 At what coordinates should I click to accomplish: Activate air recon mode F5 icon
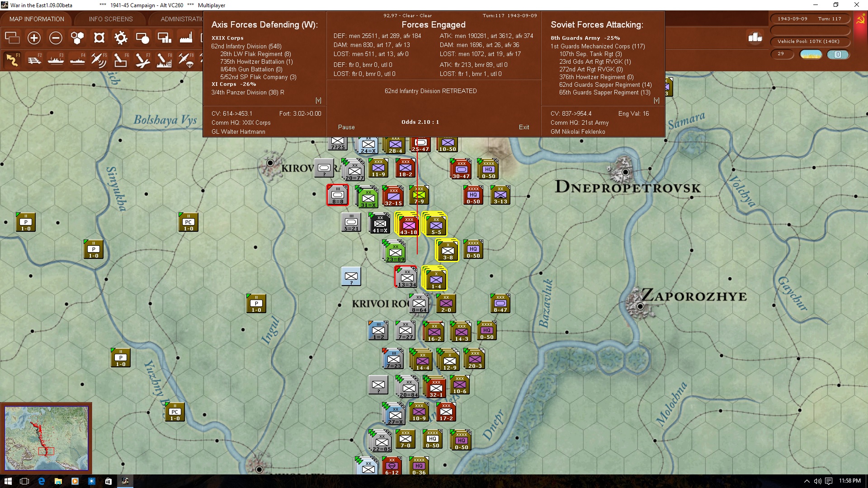(99, 60)
